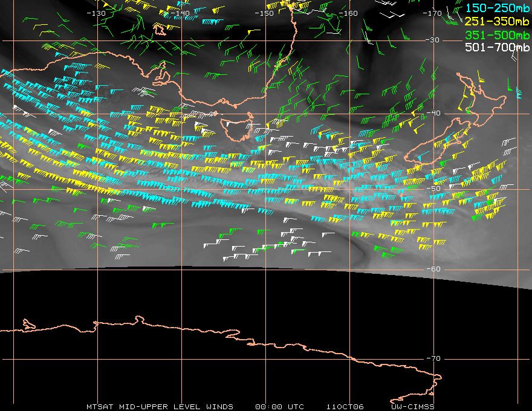
Task: Click the cyan 150-250mb legend entry
Action: 497,8
